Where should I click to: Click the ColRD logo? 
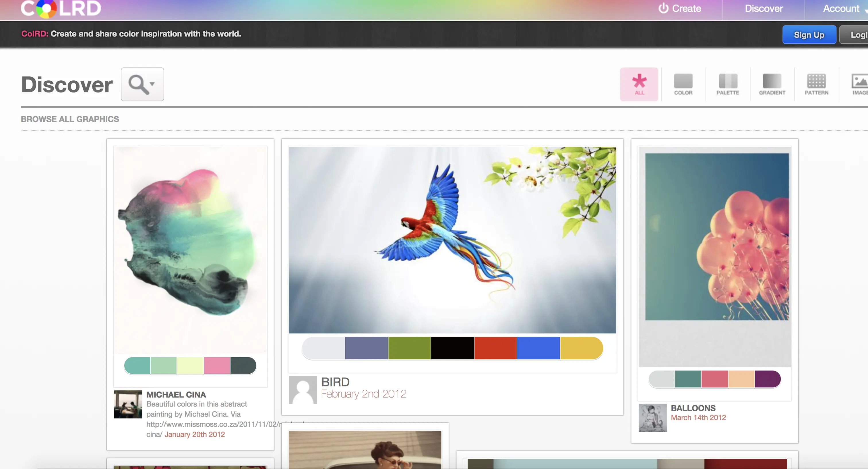pyautogui.click(x=61, y=8)
